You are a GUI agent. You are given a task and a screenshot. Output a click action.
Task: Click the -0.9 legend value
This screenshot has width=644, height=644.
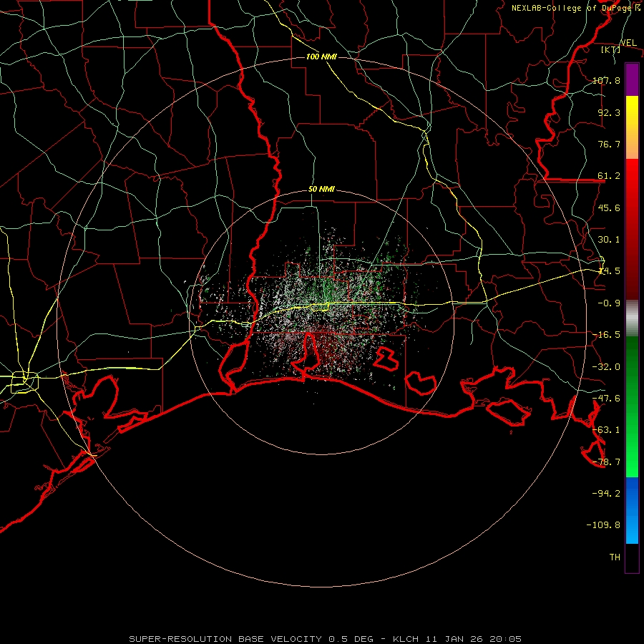tap(609, 303)
